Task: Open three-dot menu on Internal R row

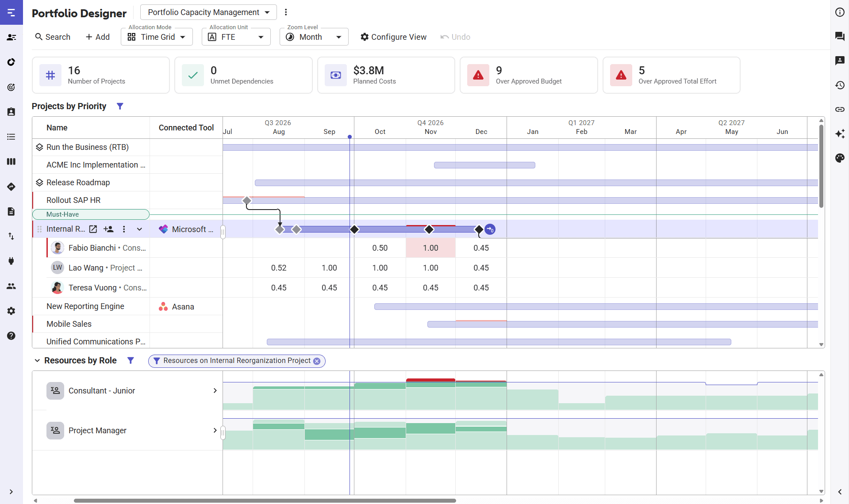Action: coord(124,229)
